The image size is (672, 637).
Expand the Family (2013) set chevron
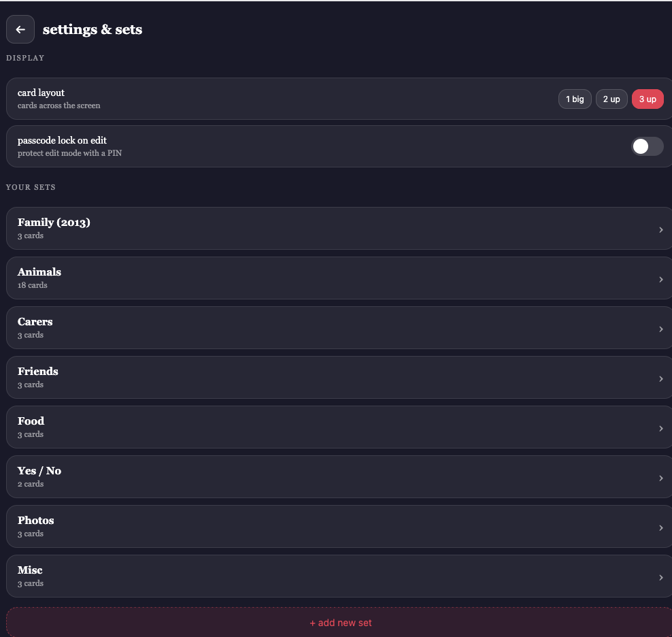[x=661, y=230]
